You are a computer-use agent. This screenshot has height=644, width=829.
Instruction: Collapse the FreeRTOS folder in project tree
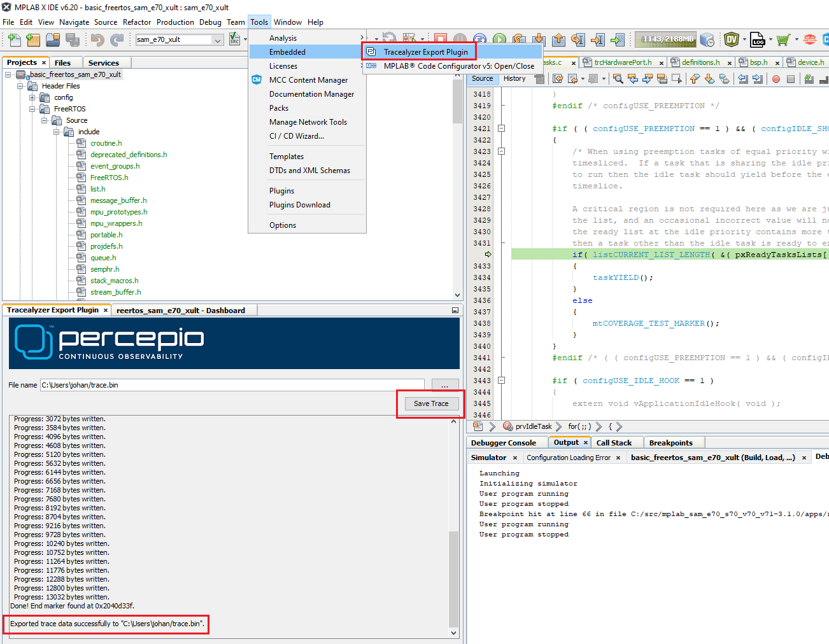click(32, 109)
